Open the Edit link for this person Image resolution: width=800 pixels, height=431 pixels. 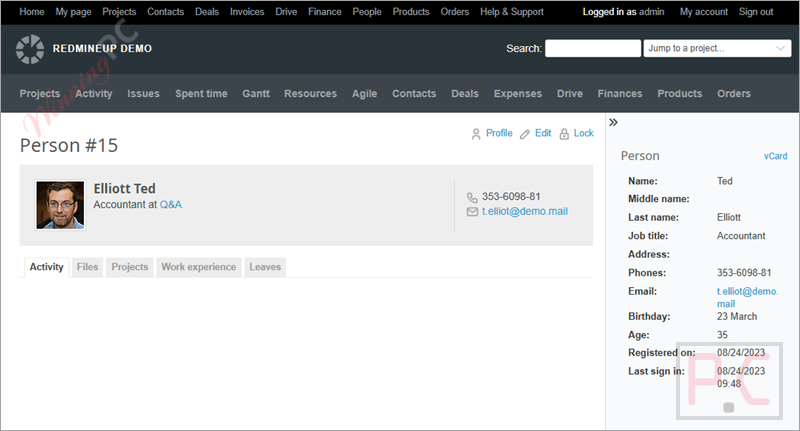click(543, 133)
